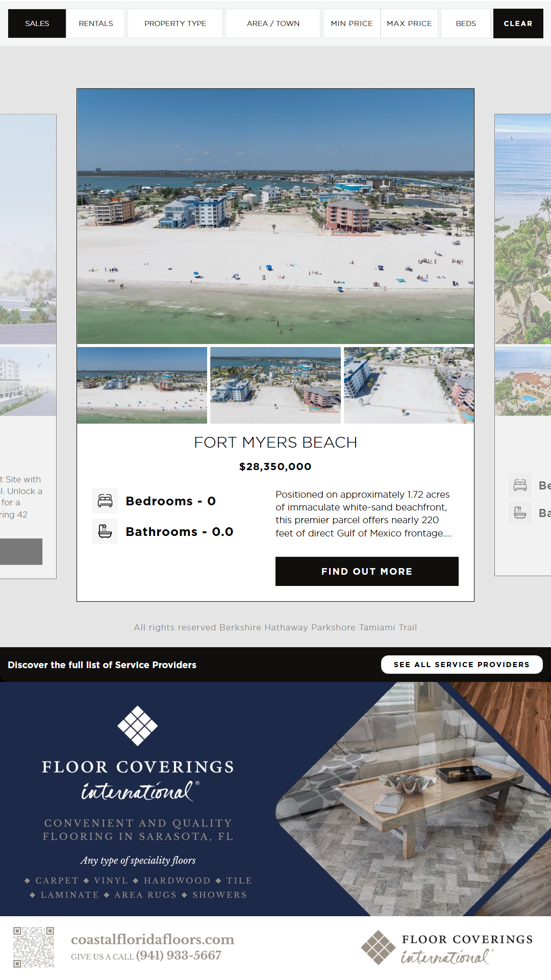551x980 pixels.
Task: Open the Max Price dropdown
Action: point(409,23)
